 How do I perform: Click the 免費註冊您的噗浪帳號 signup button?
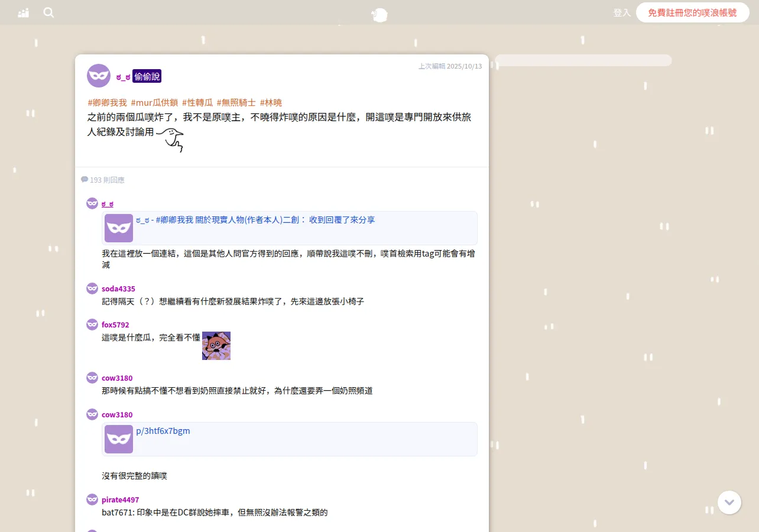692,12
